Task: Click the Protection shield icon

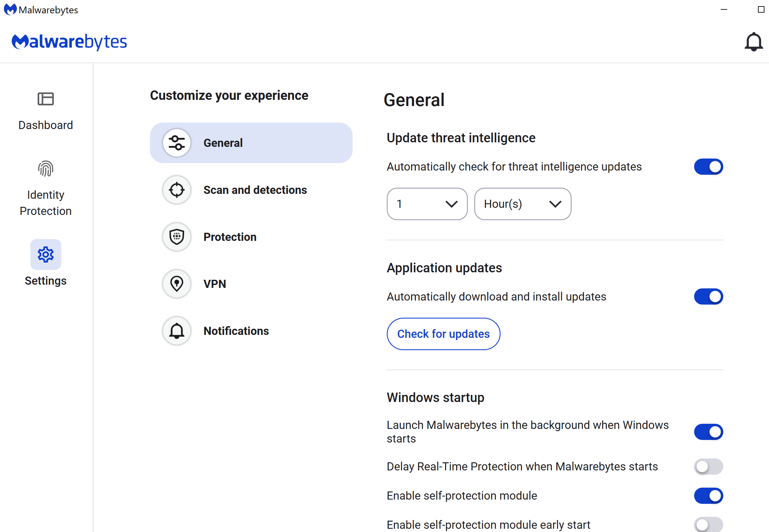Action: click(x=177, y=237)
